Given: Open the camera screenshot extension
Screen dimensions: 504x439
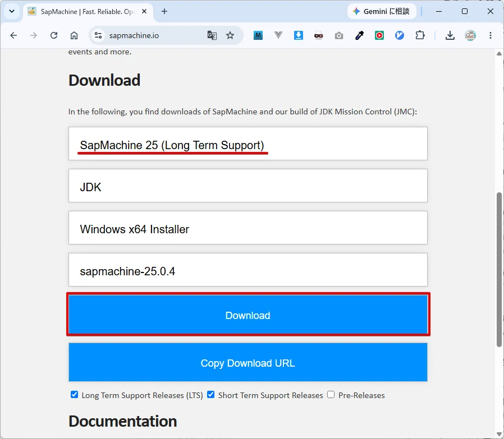Looking at the screenshot, I should click(339, 36).
